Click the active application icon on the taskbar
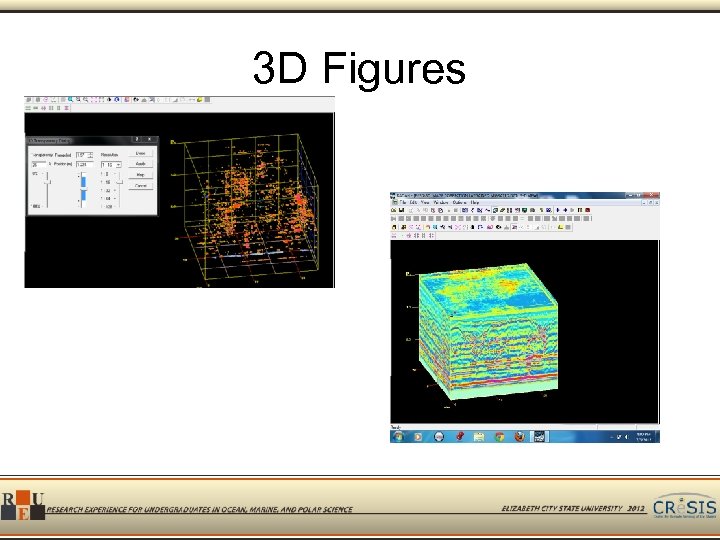The width and height of the screenshot is (720, 540). click(539, 437)
